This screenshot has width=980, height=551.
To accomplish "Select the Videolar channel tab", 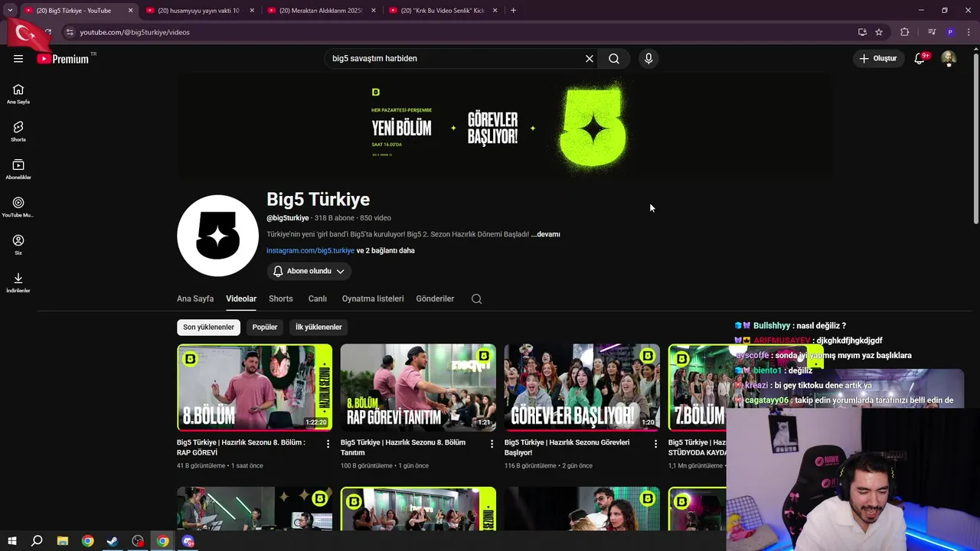I will click(x=241, y=298).
